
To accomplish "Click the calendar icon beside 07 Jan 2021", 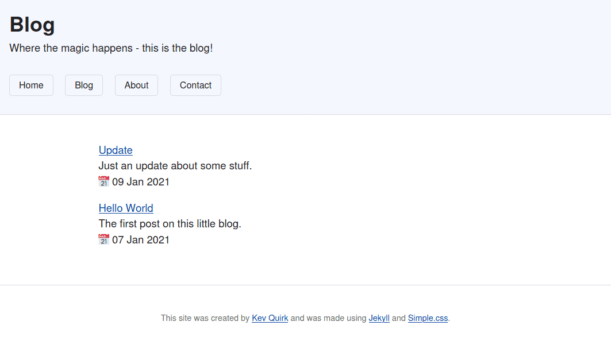I will coord(103,239).
